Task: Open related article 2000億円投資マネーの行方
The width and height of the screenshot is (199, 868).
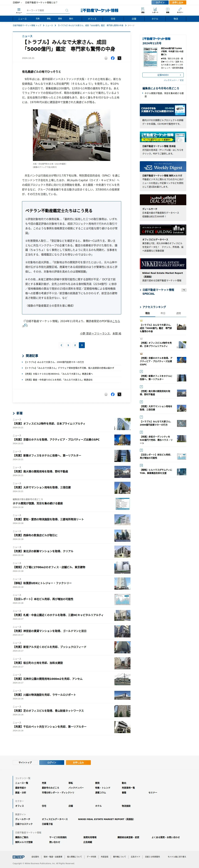Action: [x=54, y=362]
